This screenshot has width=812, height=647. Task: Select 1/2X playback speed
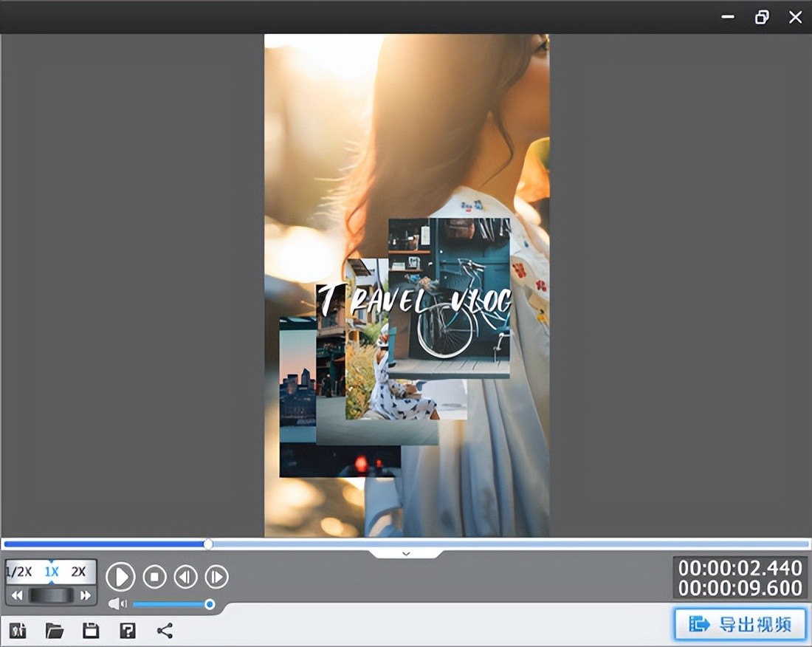[x=20, y=572]
